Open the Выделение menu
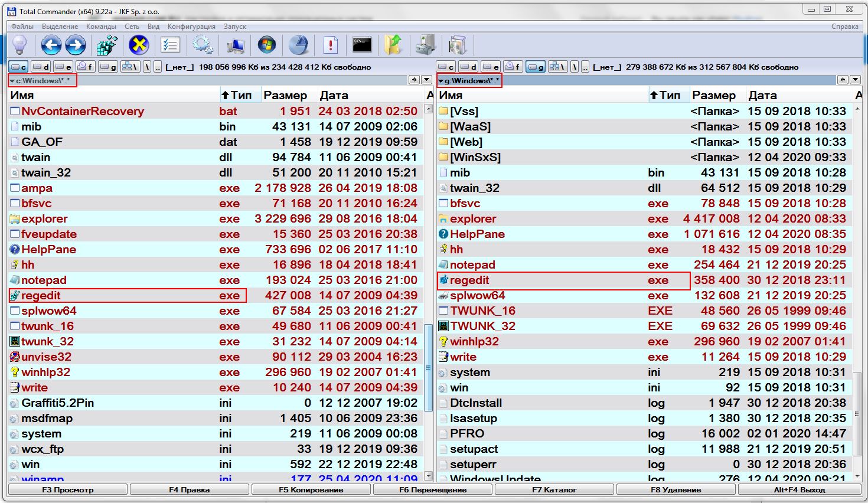Image resolution: width=868 pixels, height=503 pixels. 60,27
